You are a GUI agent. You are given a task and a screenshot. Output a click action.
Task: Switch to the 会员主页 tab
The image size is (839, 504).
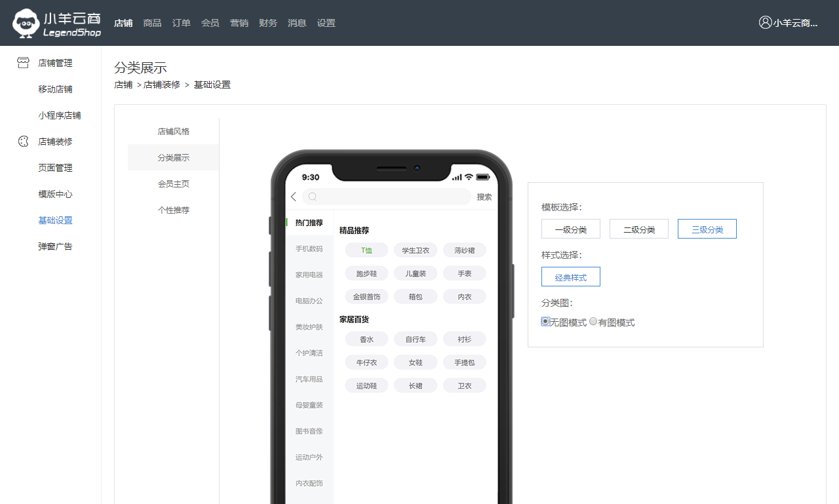(x=173, y=184)
